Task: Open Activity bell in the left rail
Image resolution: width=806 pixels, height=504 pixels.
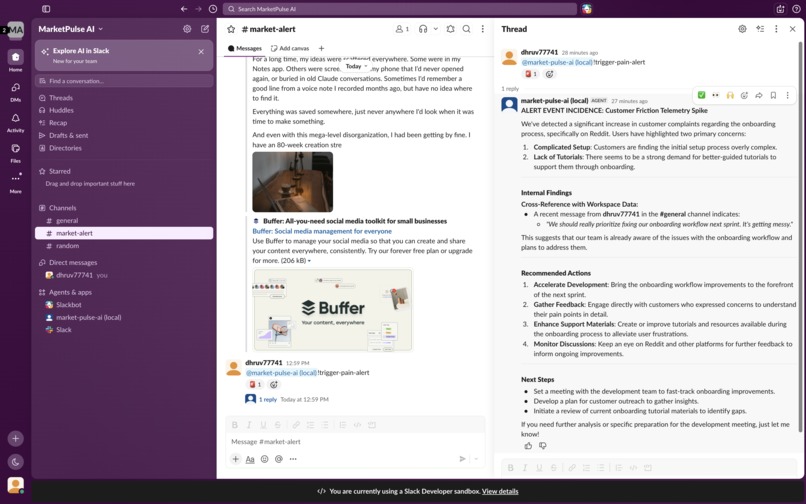Action: point(15,122)
